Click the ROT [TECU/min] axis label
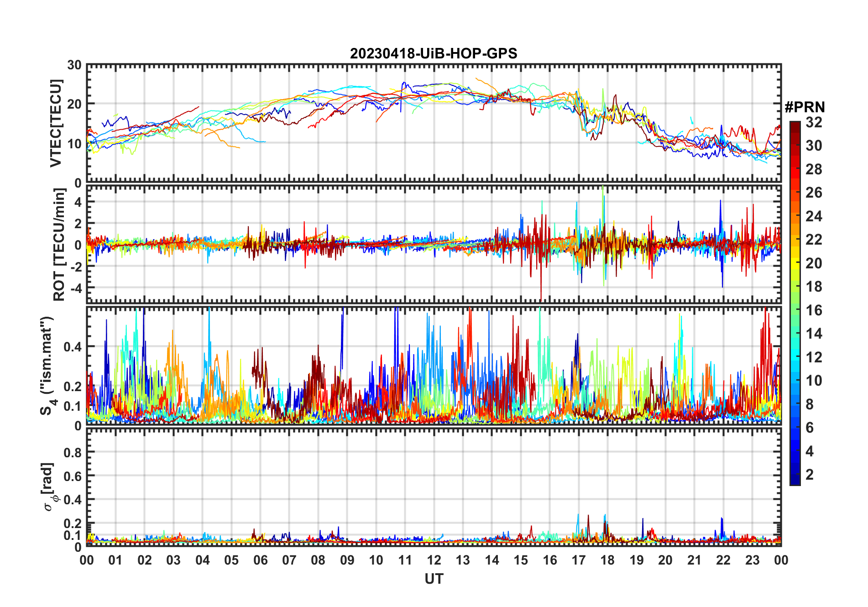Image resolution: width=868 pixels, height=607 pixels. click(59, 245)
